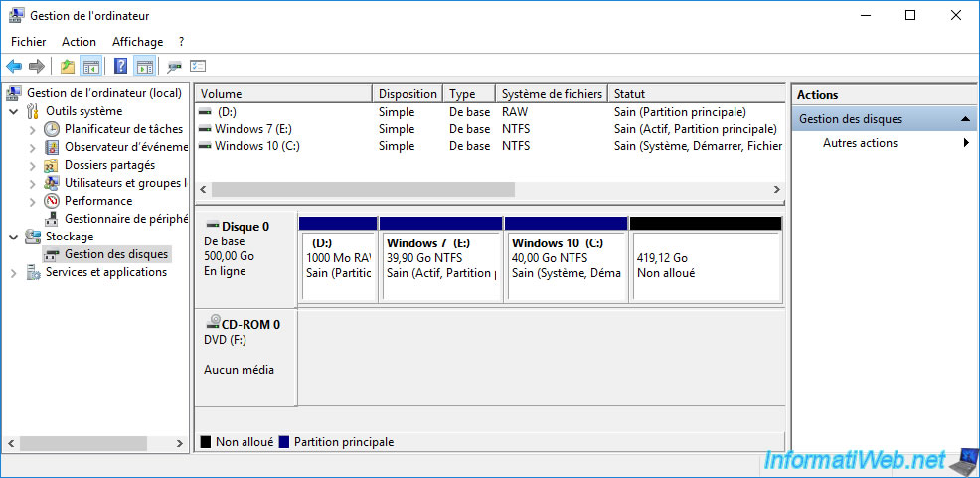980x478 pixels.
Task: Open the ? help menu
Action: [181, 42]
